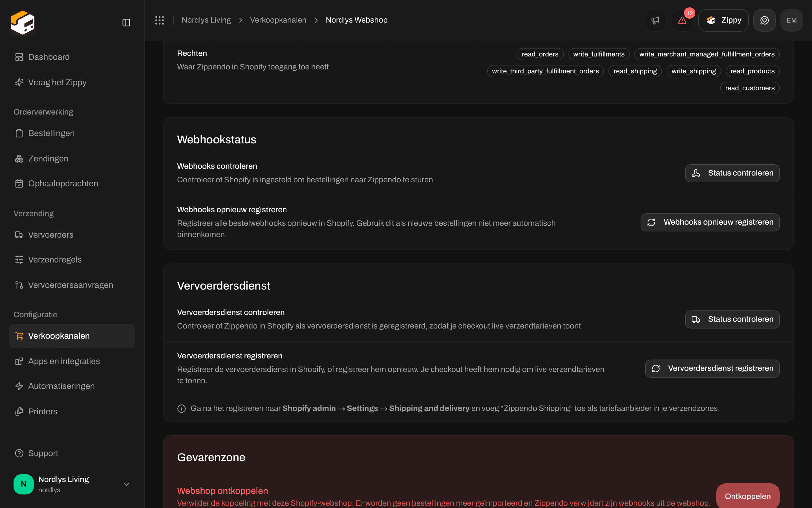
Task: Click Vervoerdersdienst registreren button
Action: tap(712, 369)
